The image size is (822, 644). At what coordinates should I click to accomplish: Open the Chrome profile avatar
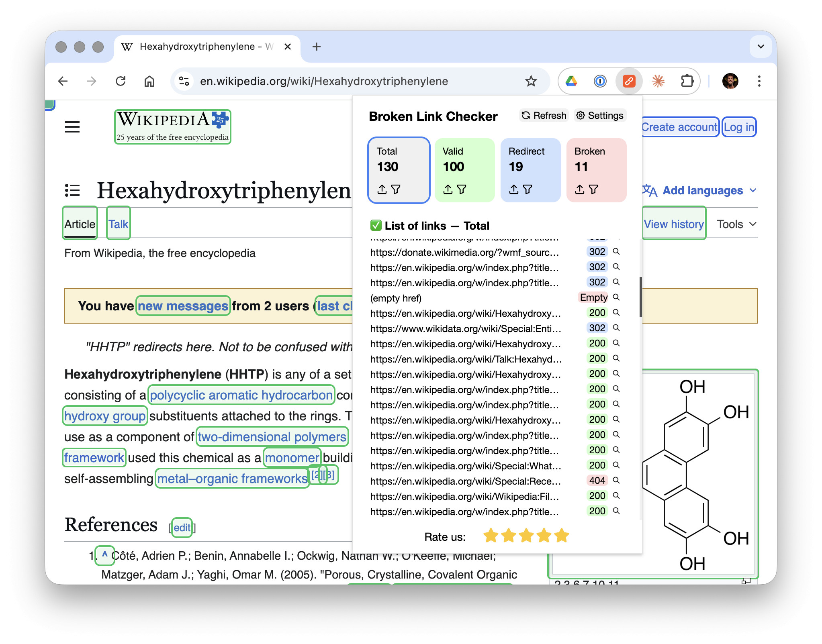730,82
